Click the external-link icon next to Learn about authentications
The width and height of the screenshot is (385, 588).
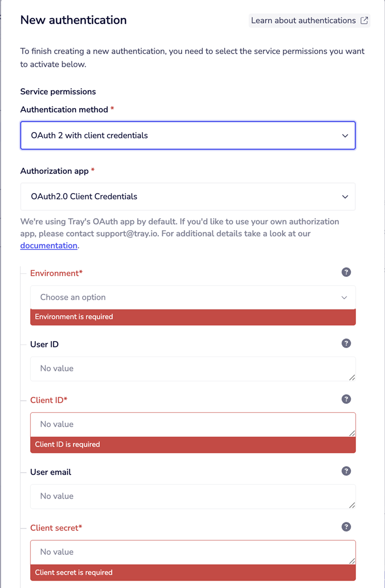(x=363, y=20)
